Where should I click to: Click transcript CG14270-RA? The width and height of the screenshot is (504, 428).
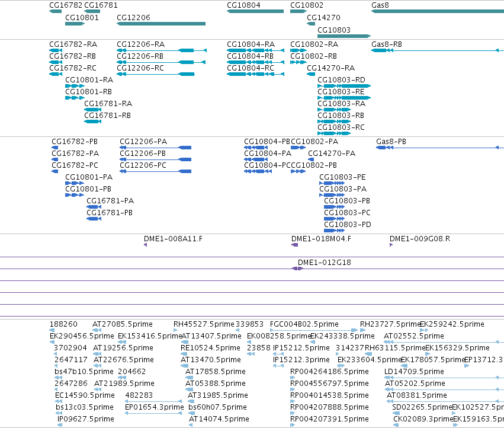(x=311, y=74)
